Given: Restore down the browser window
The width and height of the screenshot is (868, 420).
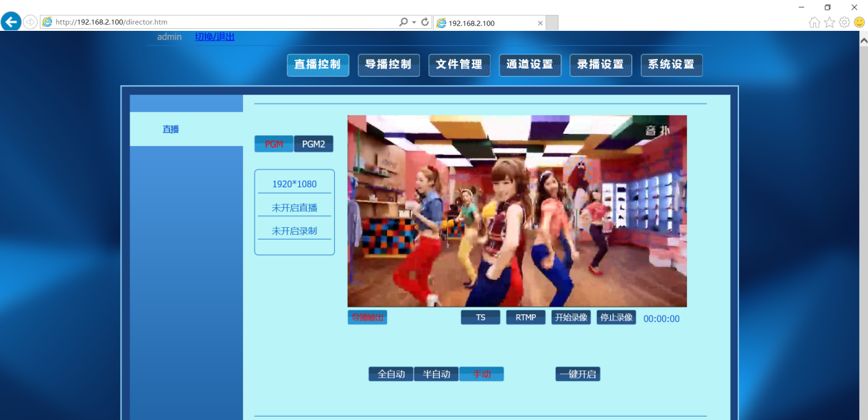Looking at the screenshot, I should pos(828,7).
